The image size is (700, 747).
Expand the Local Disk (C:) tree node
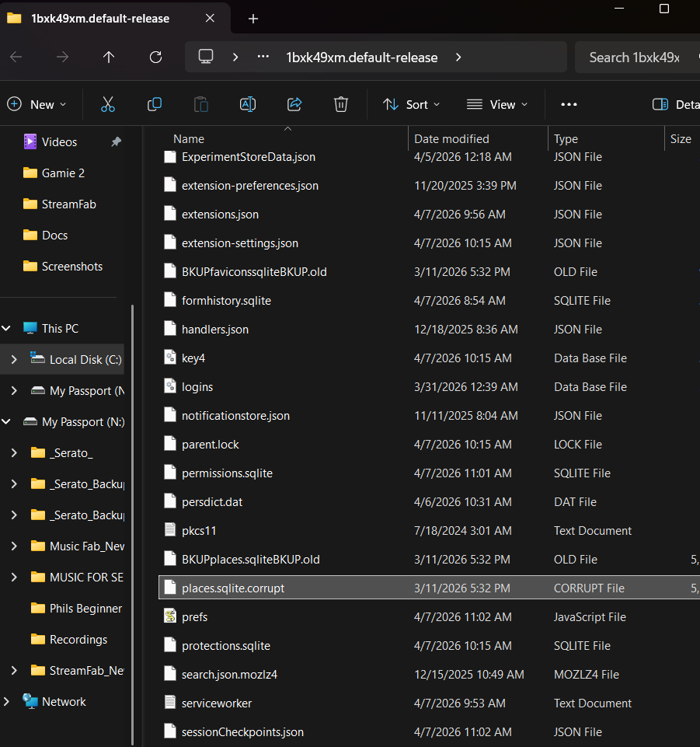14,359
